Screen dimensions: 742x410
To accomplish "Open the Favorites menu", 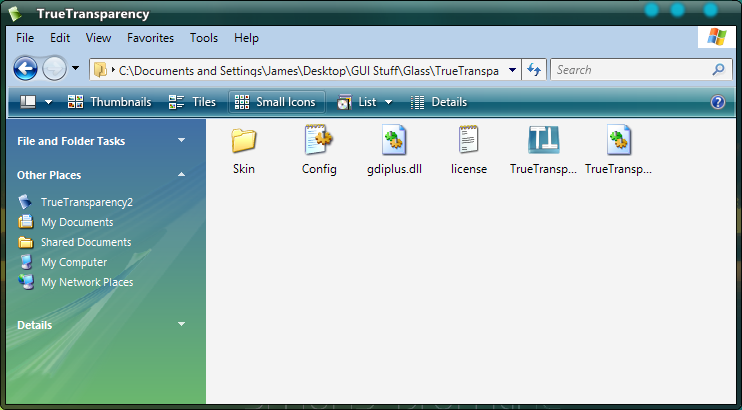I will tap(150, 38).
